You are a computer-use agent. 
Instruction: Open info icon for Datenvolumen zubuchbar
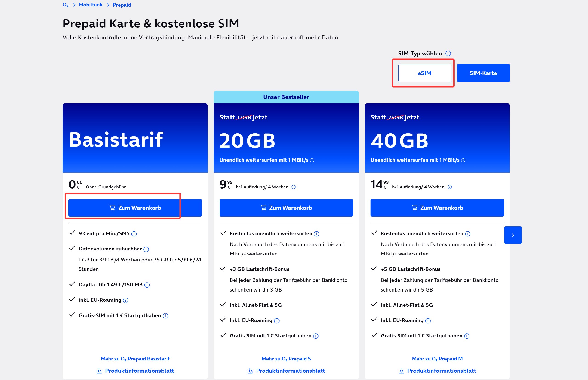(x=146, y=249)
